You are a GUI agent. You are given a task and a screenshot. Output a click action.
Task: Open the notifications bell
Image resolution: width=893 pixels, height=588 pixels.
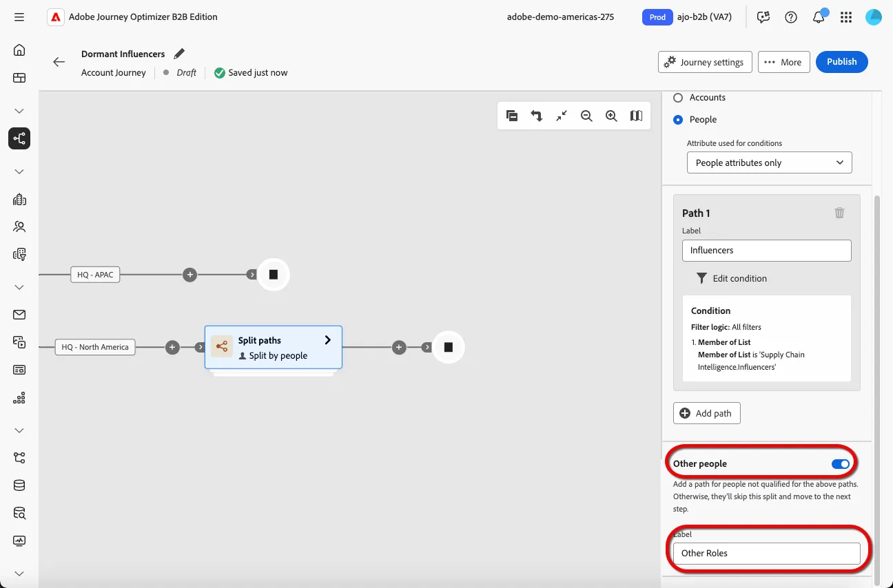[819, 17]
